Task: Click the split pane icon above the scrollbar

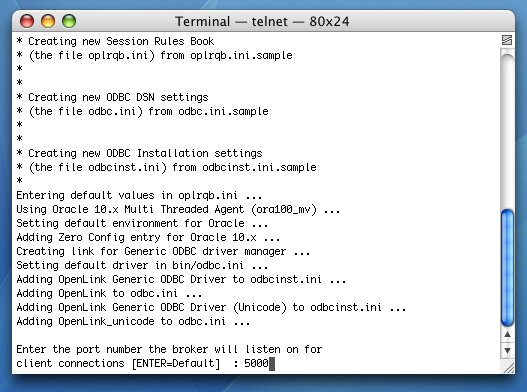Action: [x=507, y=40]
